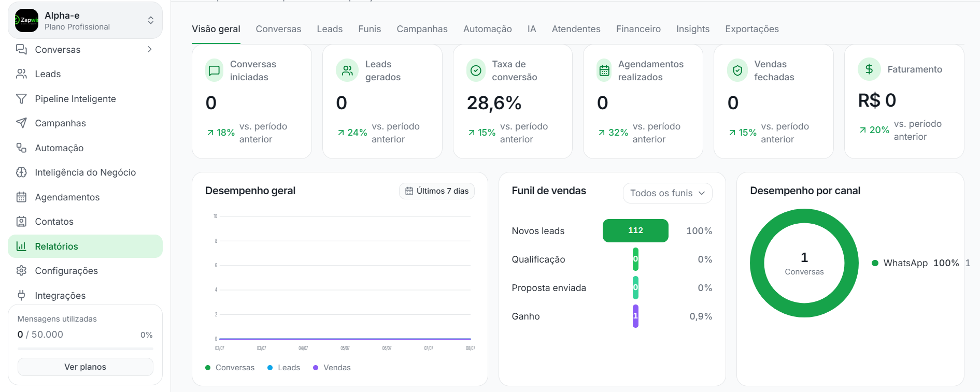Screen dimensions: 980x392
Task: Click the Leads gerados card users icon
Action: 347,70
